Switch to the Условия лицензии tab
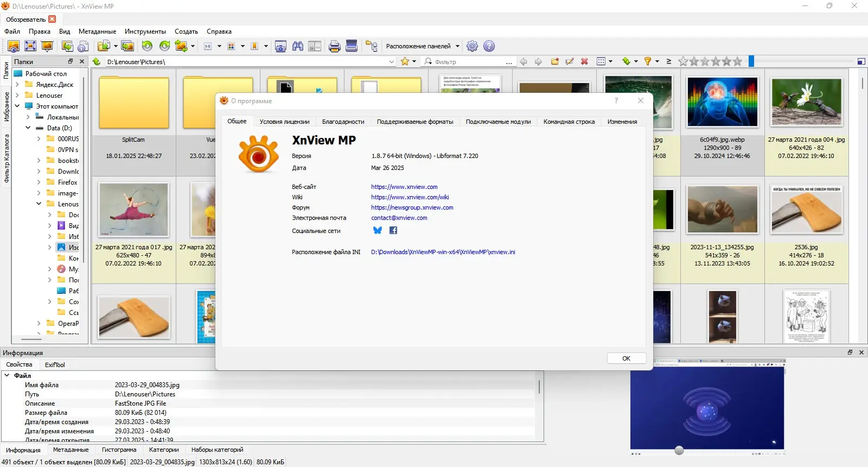 point(284,122)
